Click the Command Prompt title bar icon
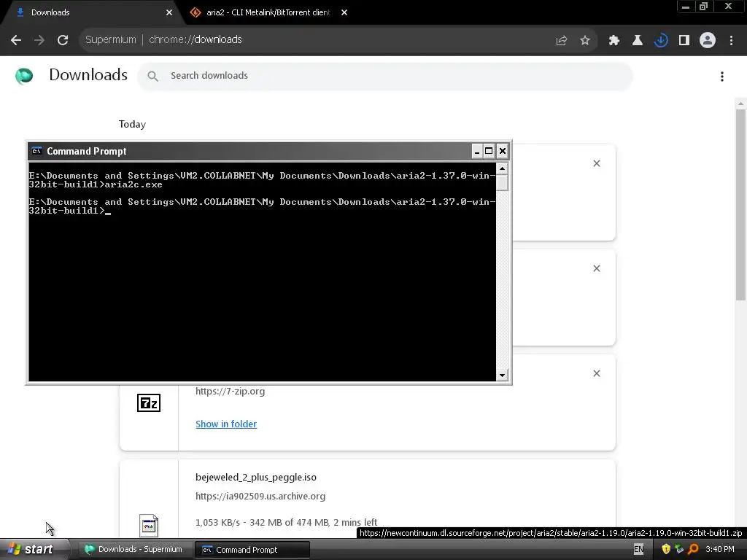Viewport: 747px width, 560px height. 36,152
